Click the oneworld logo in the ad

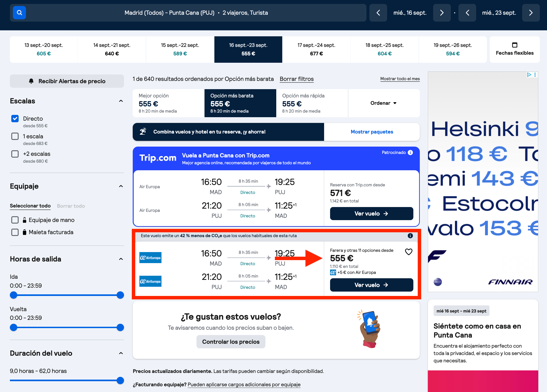(438, 282)
